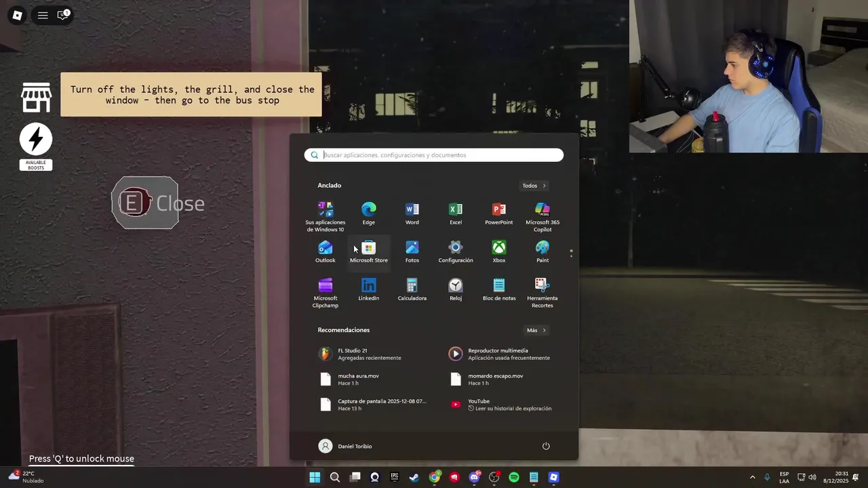Open Captura de pantalla 2025-12-08 file

coord(372,405)
